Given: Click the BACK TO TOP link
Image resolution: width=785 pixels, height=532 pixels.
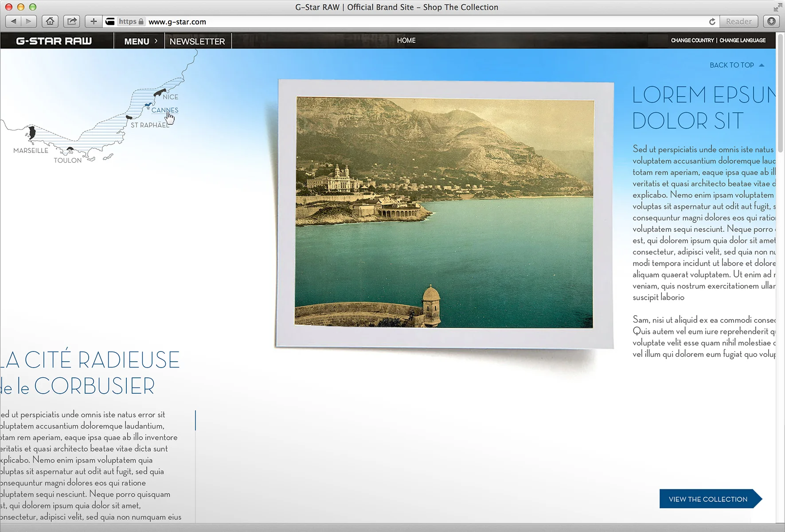Looking at the screenshot, I should point(732,65).
